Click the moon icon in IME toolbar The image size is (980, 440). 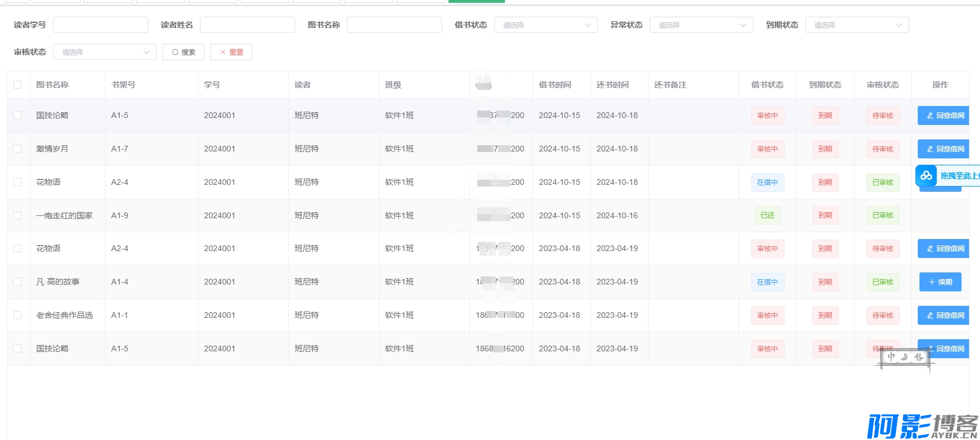[904, 357]
